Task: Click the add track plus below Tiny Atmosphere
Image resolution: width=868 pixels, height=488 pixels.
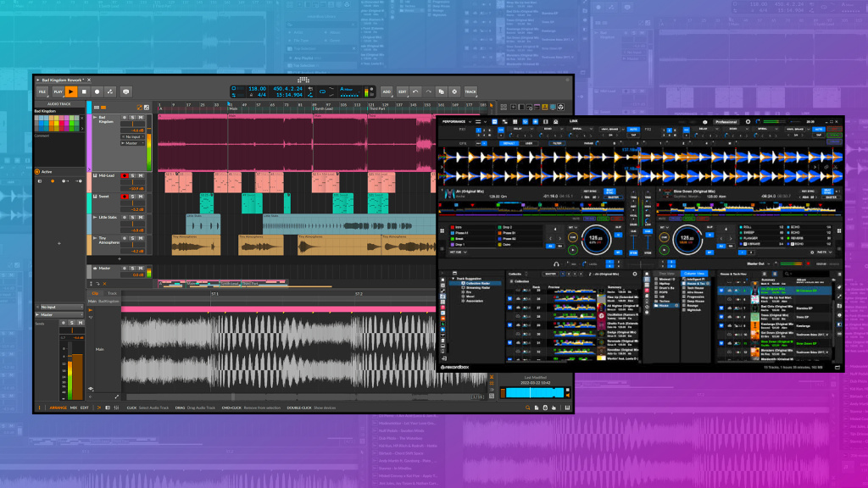Action: [x=119, y=258]
